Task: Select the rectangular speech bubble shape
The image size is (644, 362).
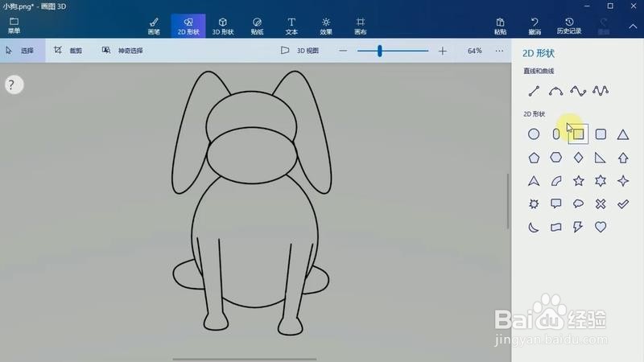Action: [x=555, y=204]
